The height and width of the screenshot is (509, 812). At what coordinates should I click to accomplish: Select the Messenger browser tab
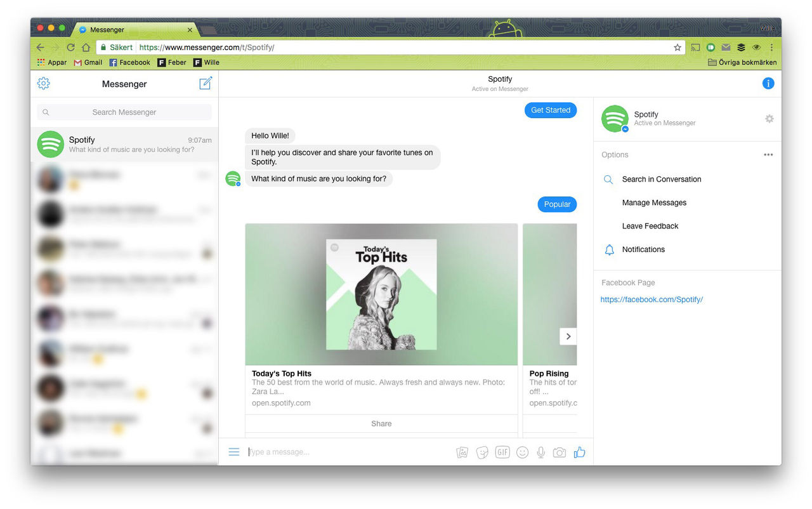coord(135,29)
